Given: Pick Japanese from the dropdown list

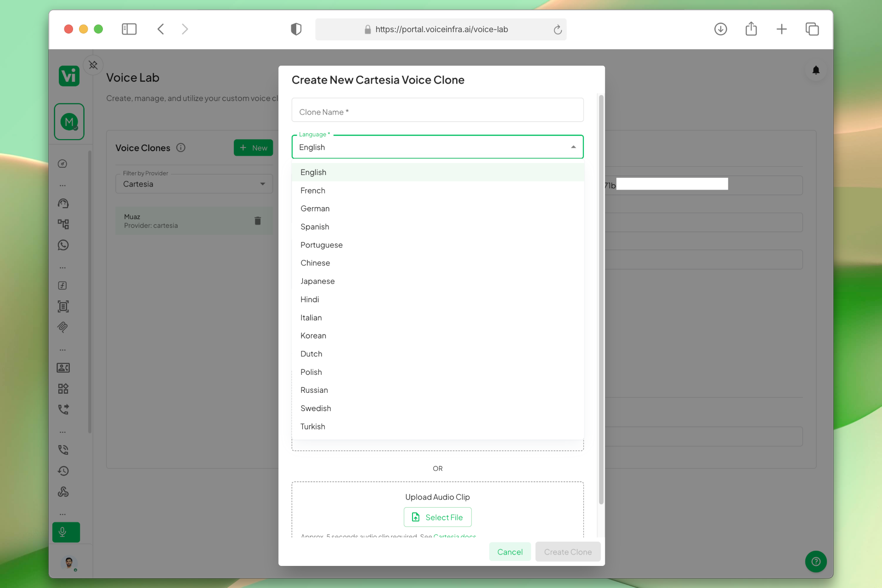Looking at the screenshot, I should click(438, 281).
